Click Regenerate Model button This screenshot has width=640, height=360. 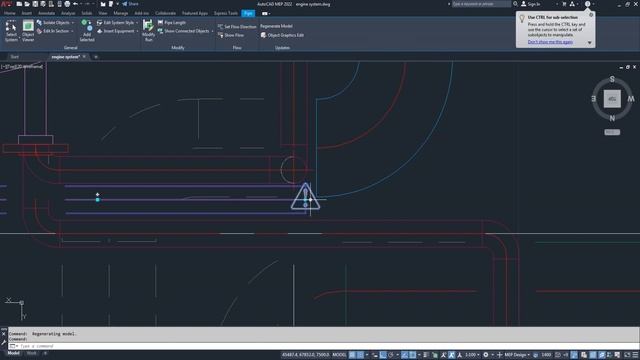(x=276, y=26)
